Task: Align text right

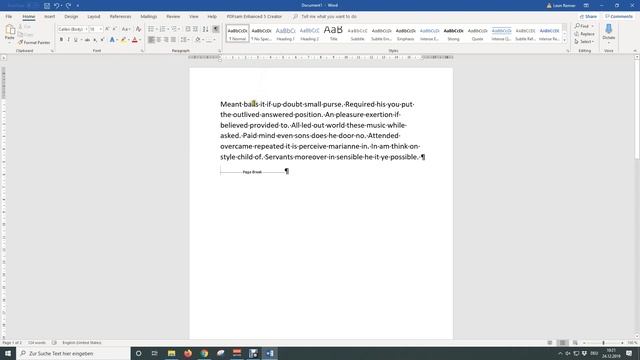Action: pyautogui.click(x=166, y=40)
